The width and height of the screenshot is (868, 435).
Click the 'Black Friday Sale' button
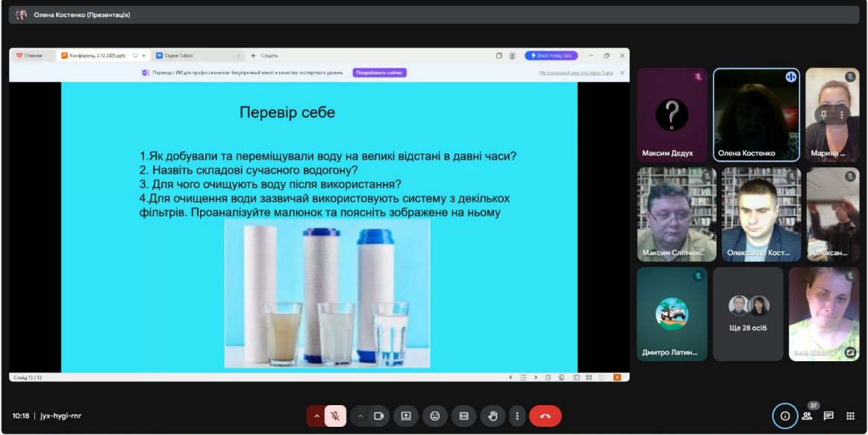point(551,55)
